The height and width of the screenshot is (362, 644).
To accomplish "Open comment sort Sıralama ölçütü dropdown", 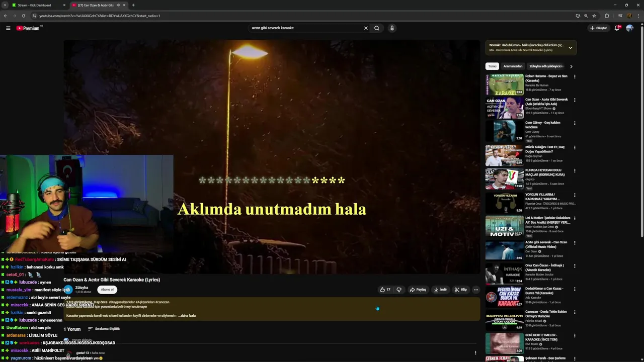I will click(104, 329).
